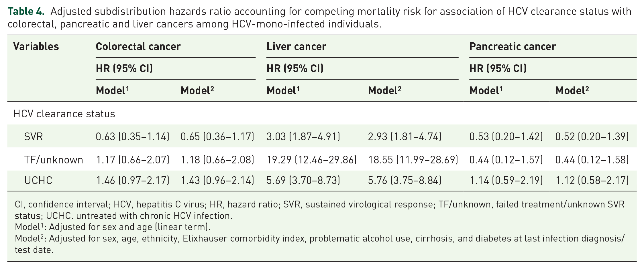Click the cell '19.29 (12.46–29.86)'
This screenshot has width=644, height=269.
click(312, 160)
